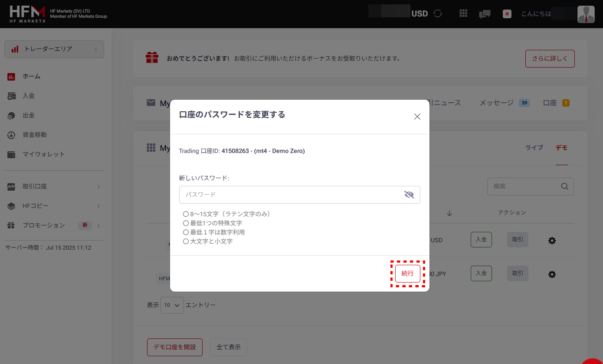Click the デモ口座を開設 button
This screenshot has height=364, width=603.
175,347
